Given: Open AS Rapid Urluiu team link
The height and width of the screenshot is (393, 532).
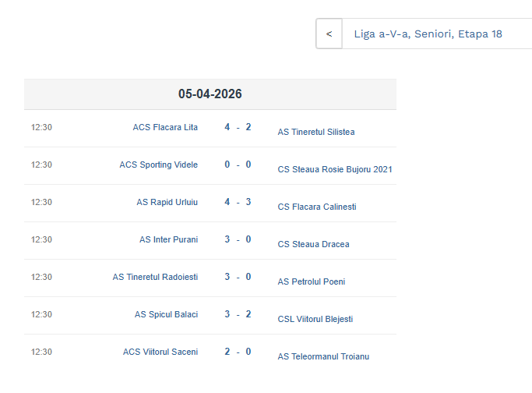Looking at the screenshot, I should pyautogui.click(x=167, y=202).
